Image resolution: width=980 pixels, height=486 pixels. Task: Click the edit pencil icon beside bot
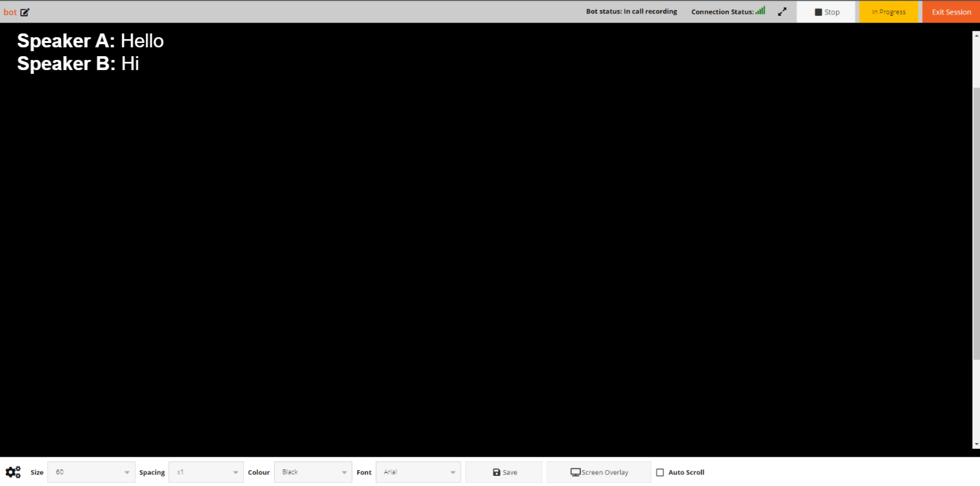pos(25,12)
